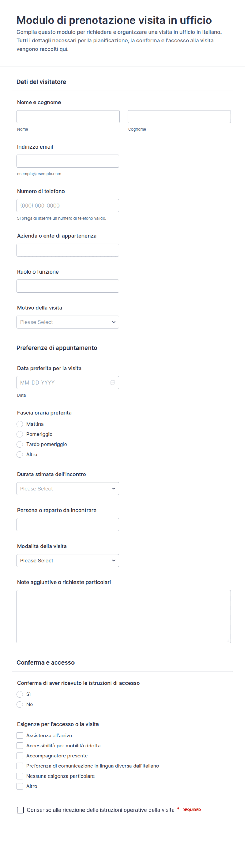Check the Assistenza all'arrivo checkbox
Viewport: 245px width, 868px height.
coord(20,735)
